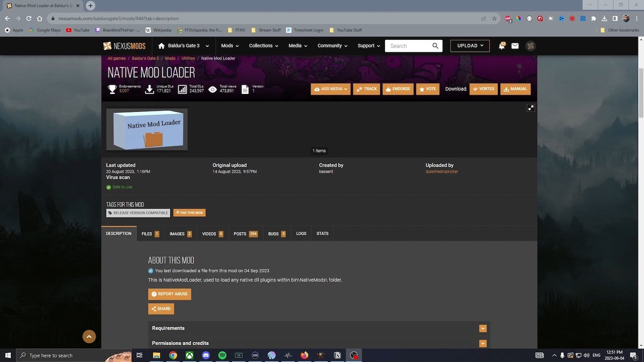Screen dimensions: 644x362
Task: Open uploader dukethedropkicker profile link
Action: coord(442,172)
